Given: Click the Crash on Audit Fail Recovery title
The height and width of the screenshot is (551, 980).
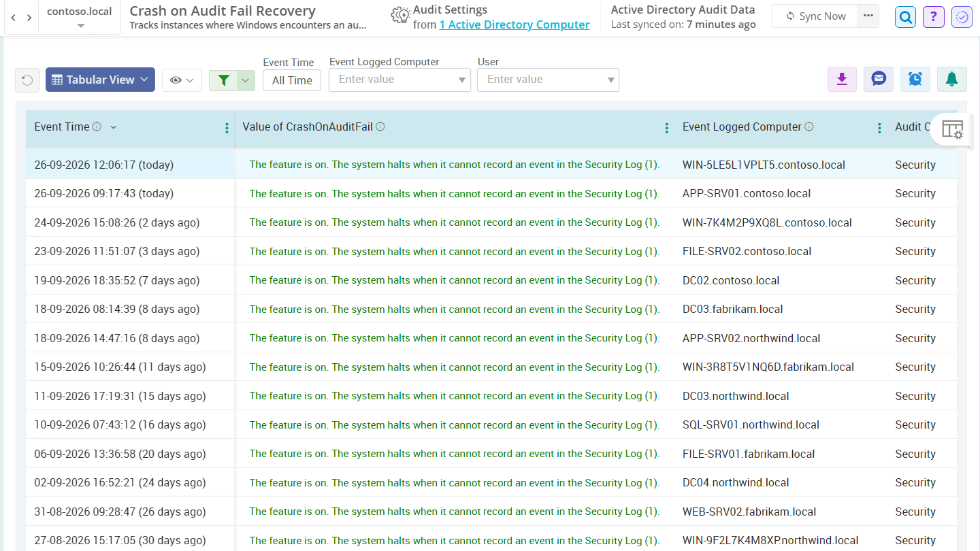Looking at the screenshot, I should pyautogui.click(x=223, y=11).
